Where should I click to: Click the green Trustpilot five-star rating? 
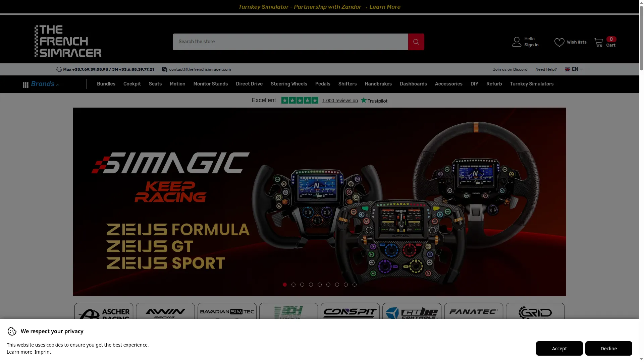coord(300,100)
